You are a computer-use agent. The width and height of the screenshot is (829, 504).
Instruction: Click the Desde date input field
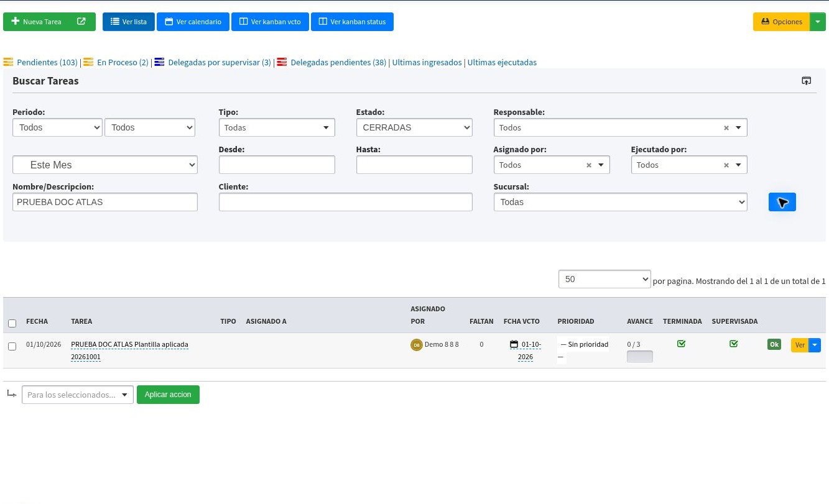pos(277,165)
